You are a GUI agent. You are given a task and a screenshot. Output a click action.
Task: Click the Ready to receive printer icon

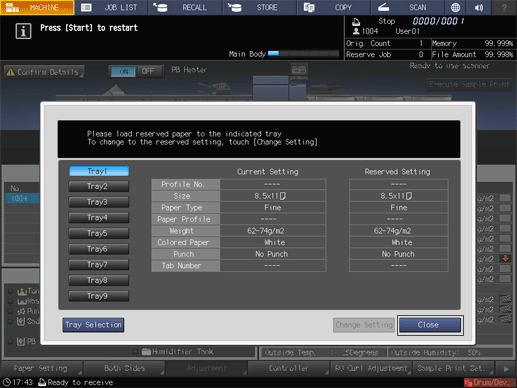tap(42, 382)
